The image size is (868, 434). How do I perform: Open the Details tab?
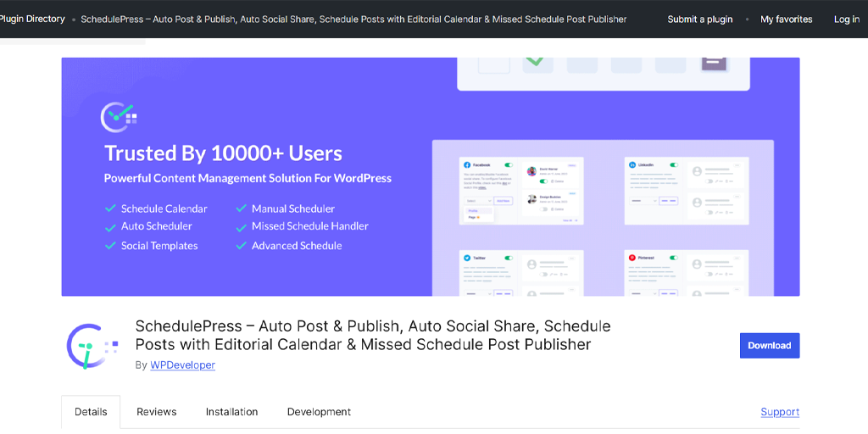[91, 412]
